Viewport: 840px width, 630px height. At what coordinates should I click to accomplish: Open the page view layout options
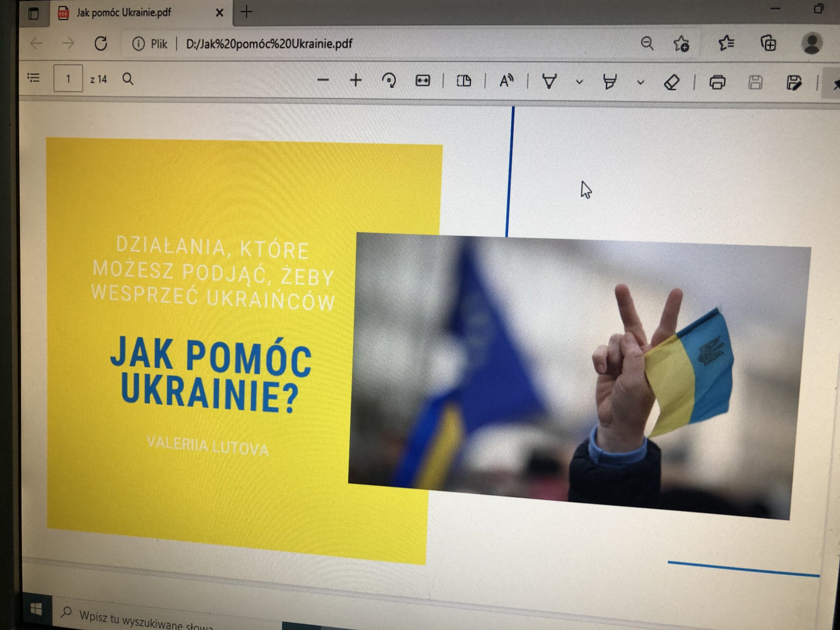coord(464,81)
